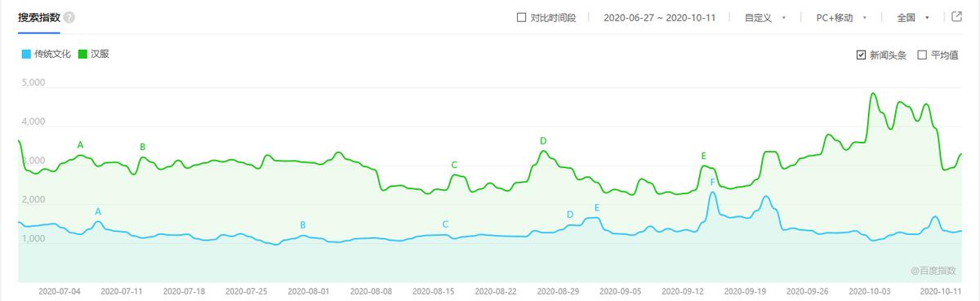Uncheck the 新闻头条 checkbox
Viewport: 980px width, 301px height.
[x=861, y=55]
